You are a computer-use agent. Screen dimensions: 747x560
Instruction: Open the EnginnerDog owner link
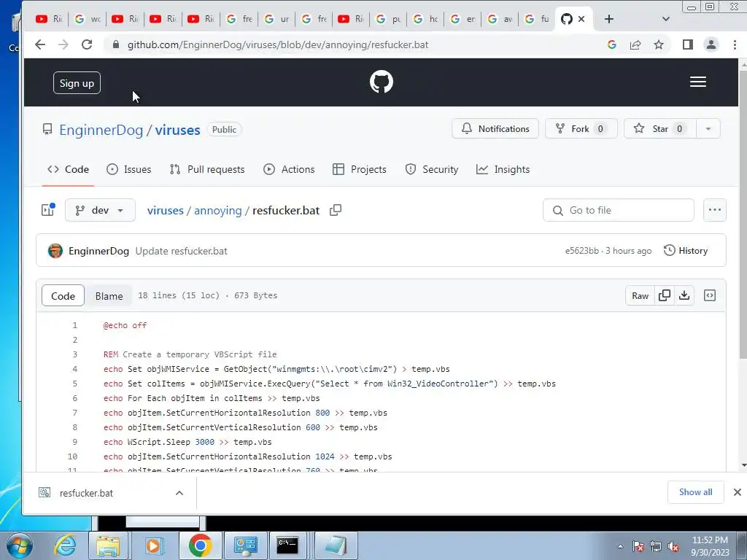point(101,130)
